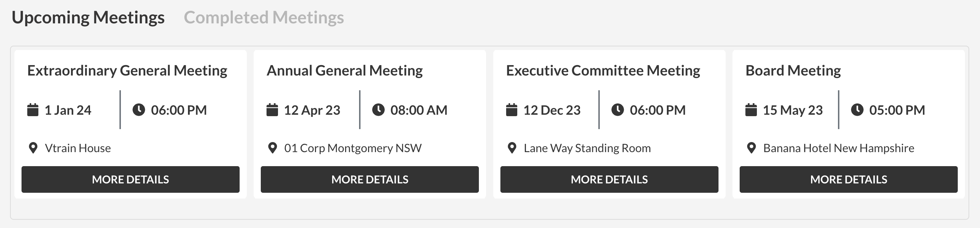The height and width of the screenshot is (228, 980).
Task: Click location pin next to Lane Way Standing Room
Action: coord(512,148)
